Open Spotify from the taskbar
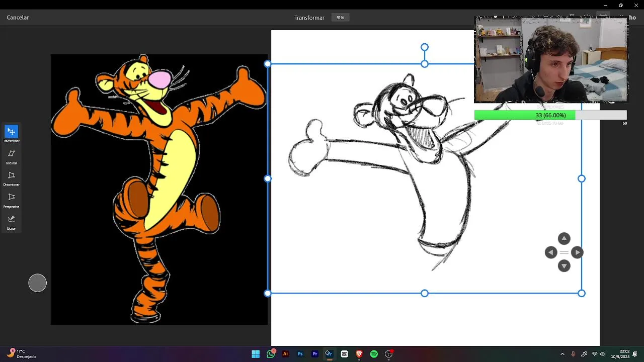 pos(374,354)
